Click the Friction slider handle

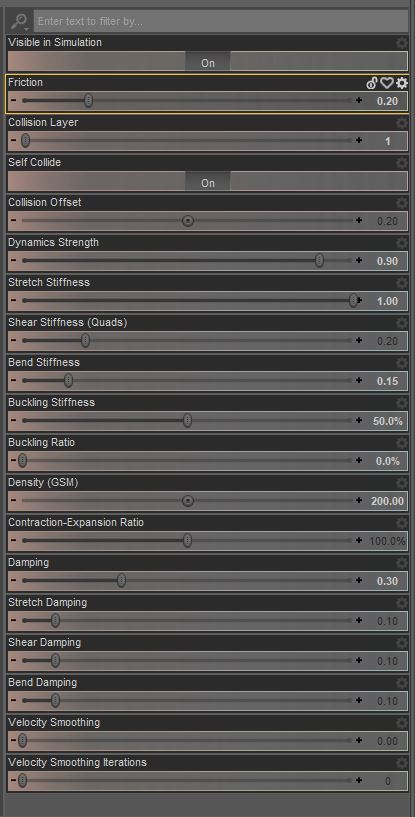coord(89,101)
